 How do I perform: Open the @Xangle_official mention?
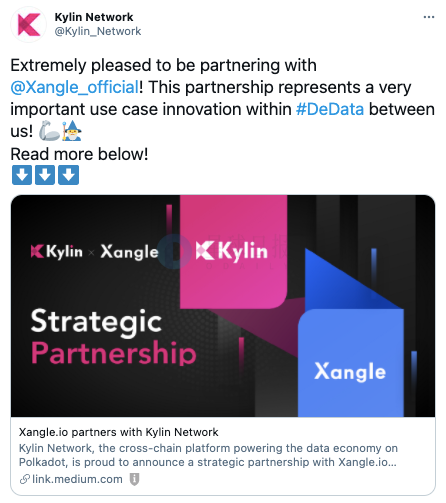click(74, 87)
